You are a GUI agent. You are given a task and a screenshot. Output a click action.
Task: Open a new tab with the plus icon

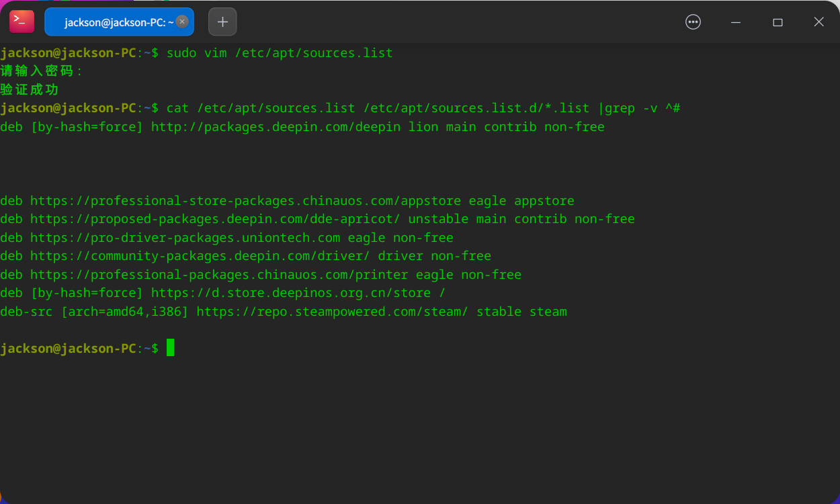(x=222, y=21)
